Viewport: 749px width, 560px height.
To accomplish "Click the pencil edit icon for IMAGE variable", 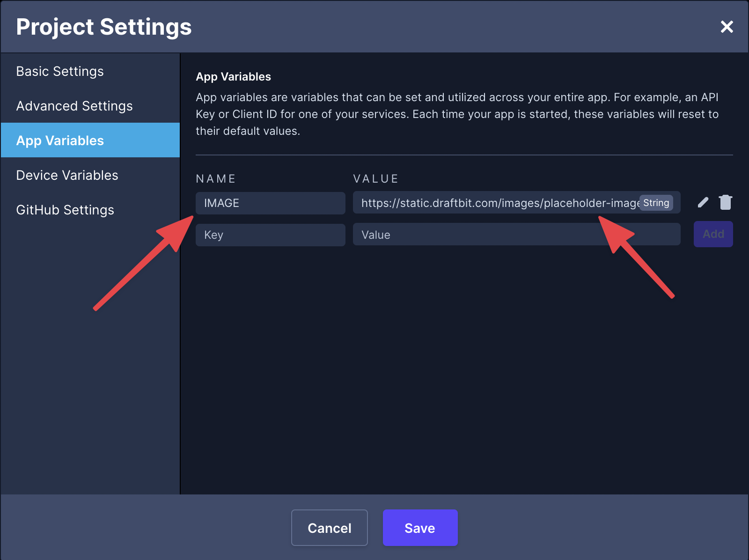I will coord(703,202).
